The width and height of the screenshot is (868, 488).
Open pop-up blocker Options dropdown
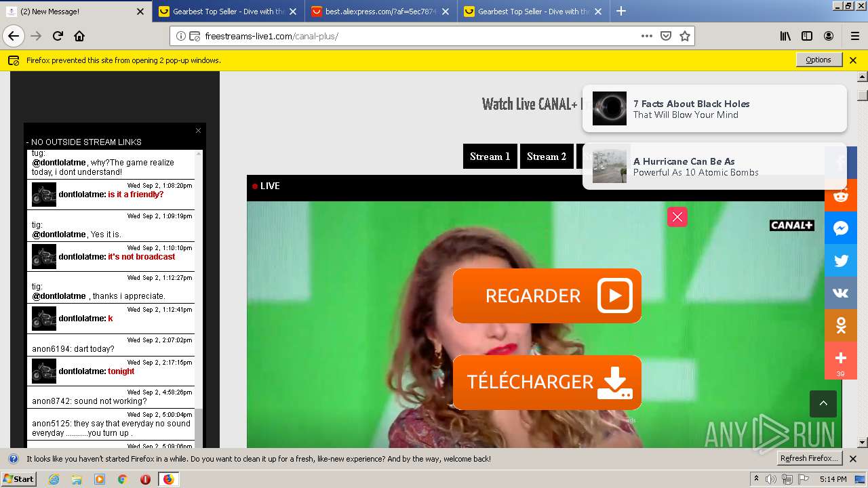click(x=818, y=60)
